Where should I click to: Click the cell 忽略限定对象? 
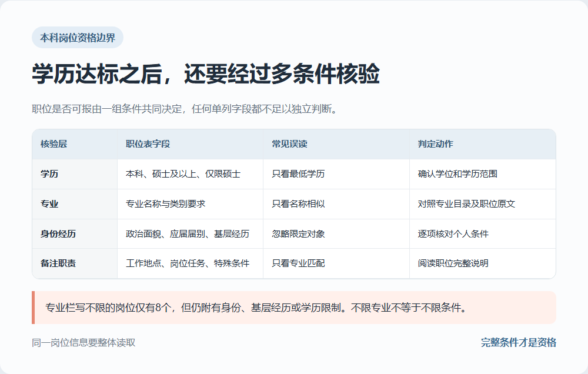(x=336, y=233)
